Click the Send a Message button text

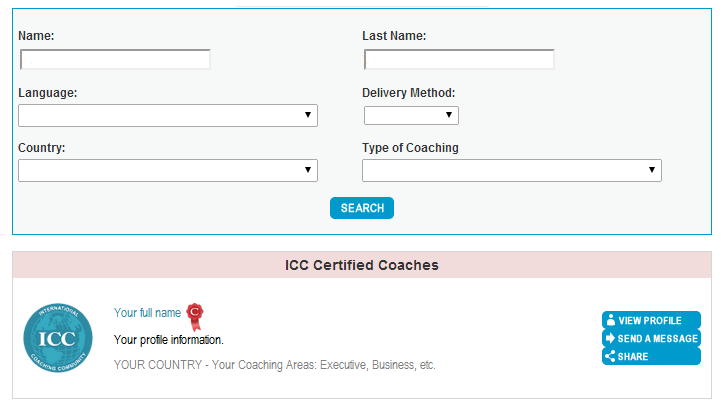[x=657, y=338]
